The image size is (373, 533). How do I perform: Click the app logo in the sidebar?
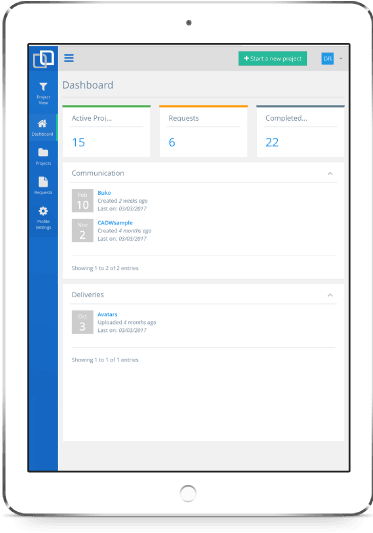[43, 59]
